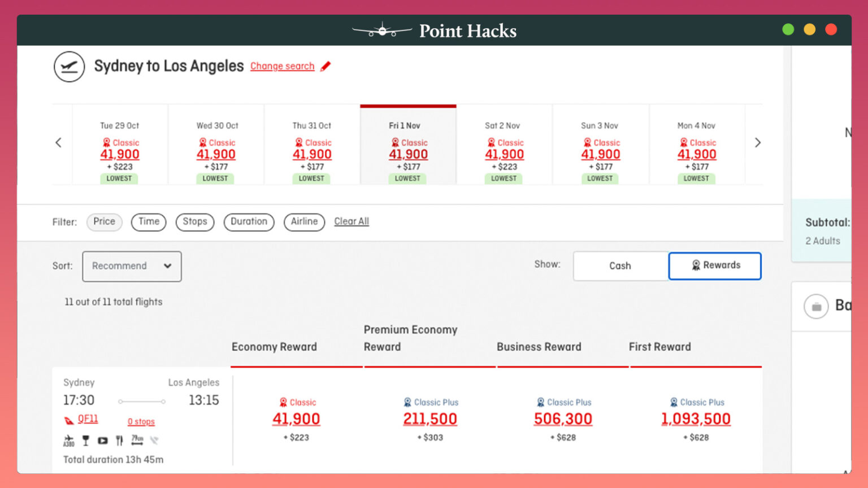Click the red pencil icon after Change search
This screenshot has height=488, width=868.
point(325,66)
